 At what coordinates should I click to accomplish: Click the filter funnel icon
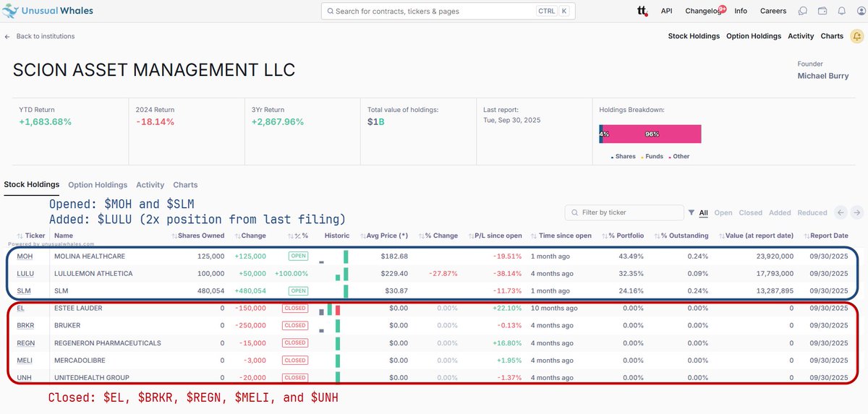[692, 212]
